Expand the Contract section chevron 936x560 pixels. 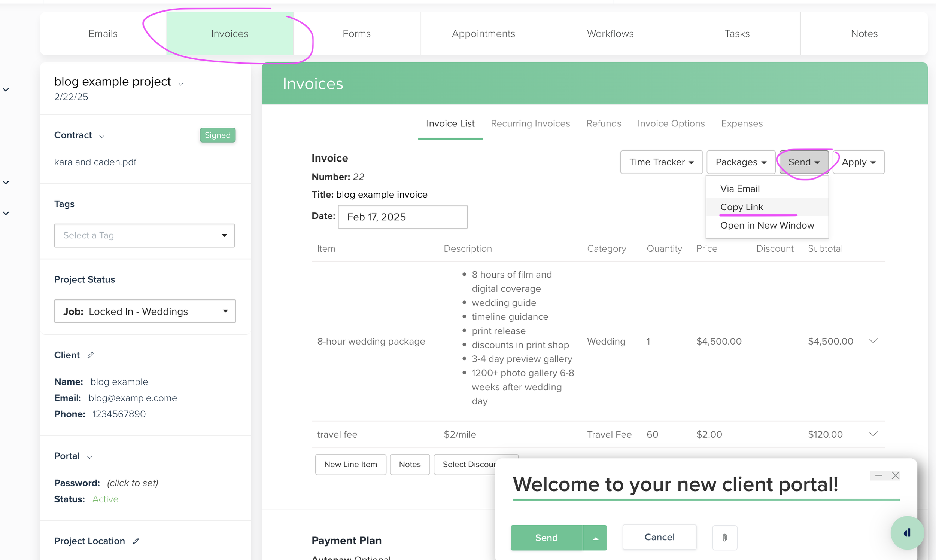tap(101, 136)
